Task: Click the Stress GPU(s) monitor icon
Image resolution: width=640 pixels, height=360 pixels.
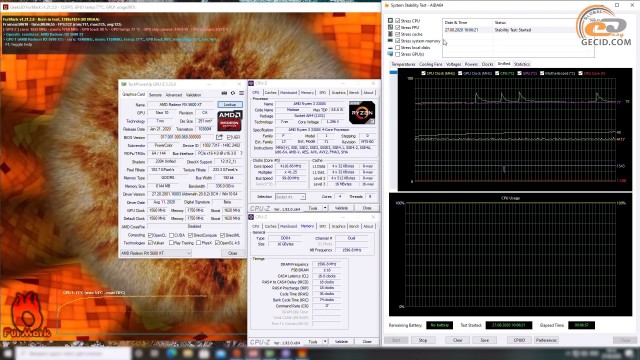Action: [x=390, y=54]
